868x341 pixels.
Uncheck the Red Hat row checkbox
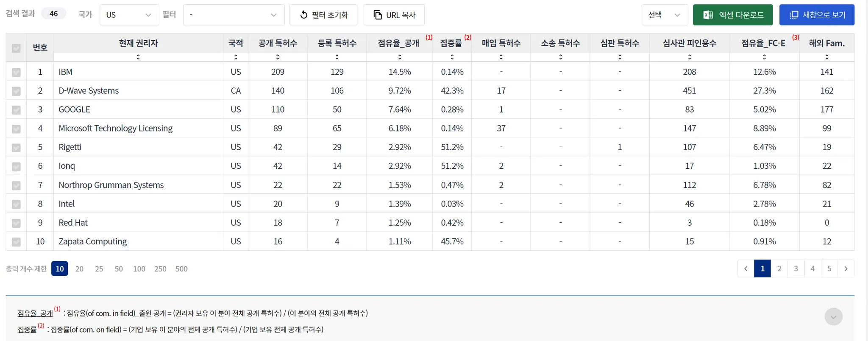click(x=16, y=223)
